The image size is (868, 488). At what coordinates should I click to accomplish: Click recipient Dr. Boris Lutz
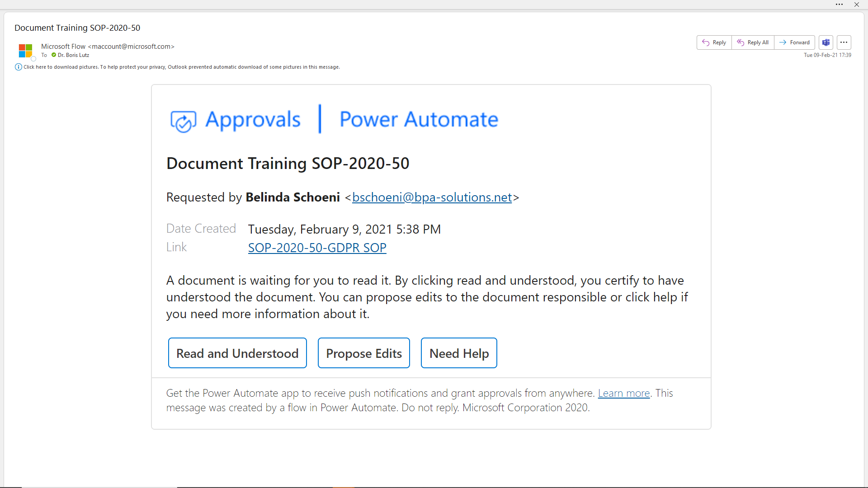click(73, 55)
